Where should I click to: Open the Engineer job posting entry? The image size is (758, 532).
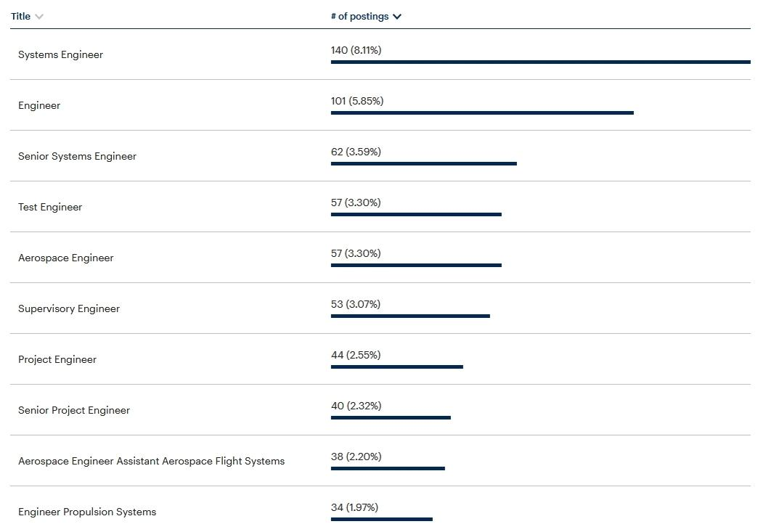point(39,105)
